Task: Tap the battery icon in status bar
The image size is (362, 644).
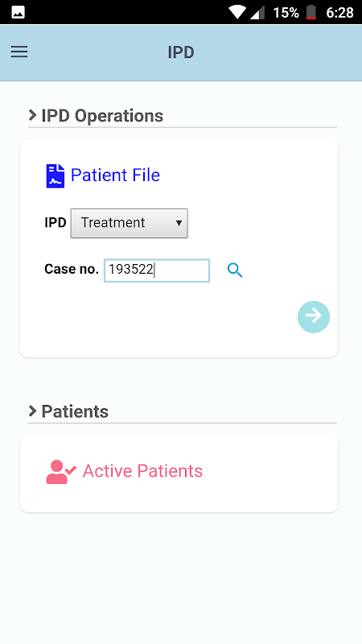Action: (311, 12)
